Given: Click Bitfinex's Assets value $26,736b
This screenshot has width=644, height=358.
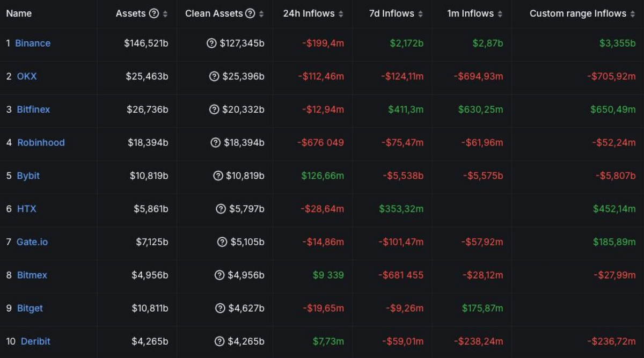Looking at the screenshot, I should click(x=148, y=109).
